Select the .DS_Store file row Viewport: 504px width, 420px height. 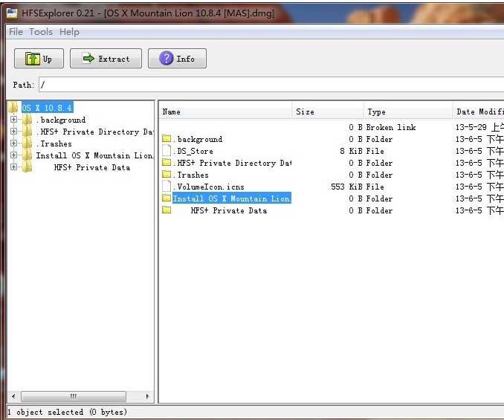(332, 151)
